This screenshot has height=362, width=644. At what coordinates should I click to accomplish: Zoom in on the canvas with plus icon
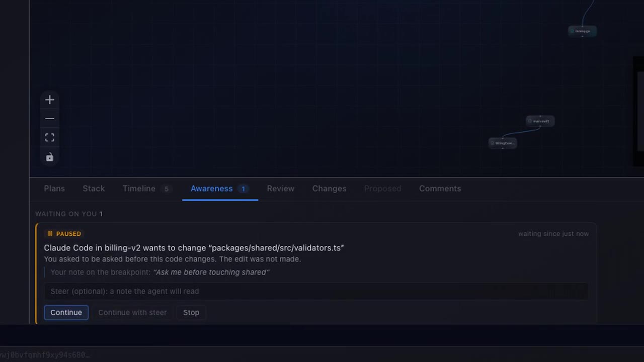click(x=49, y=100)
